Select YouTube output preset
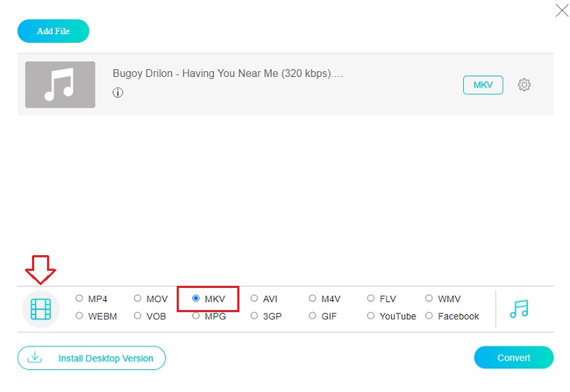Viewport: 570px width, 392px height. pyautogui.click(x=371, y=316)
